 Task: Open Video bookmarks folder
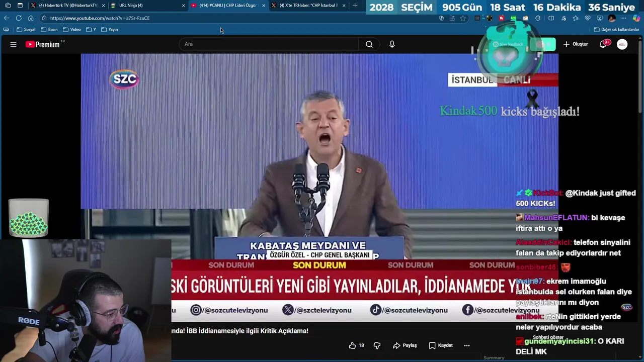click(72, 30)
